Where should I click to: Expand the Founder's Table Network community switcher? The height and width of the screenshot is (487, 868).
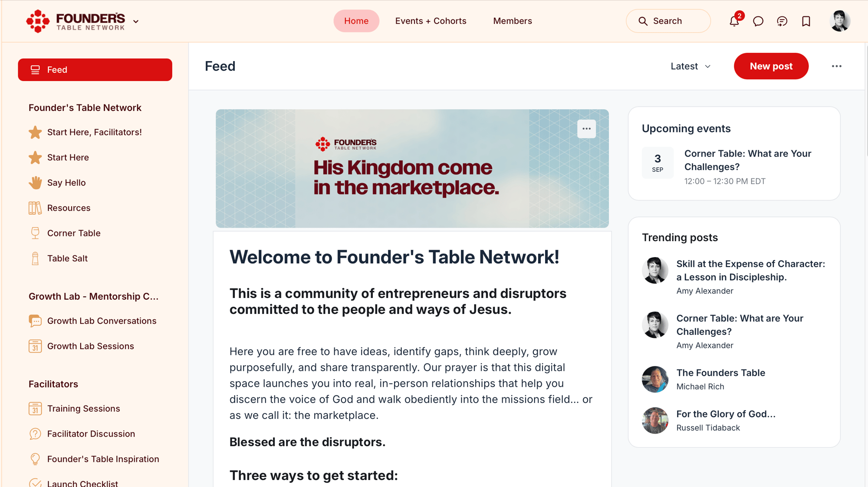pyautogui.click(x=136, y=21)
